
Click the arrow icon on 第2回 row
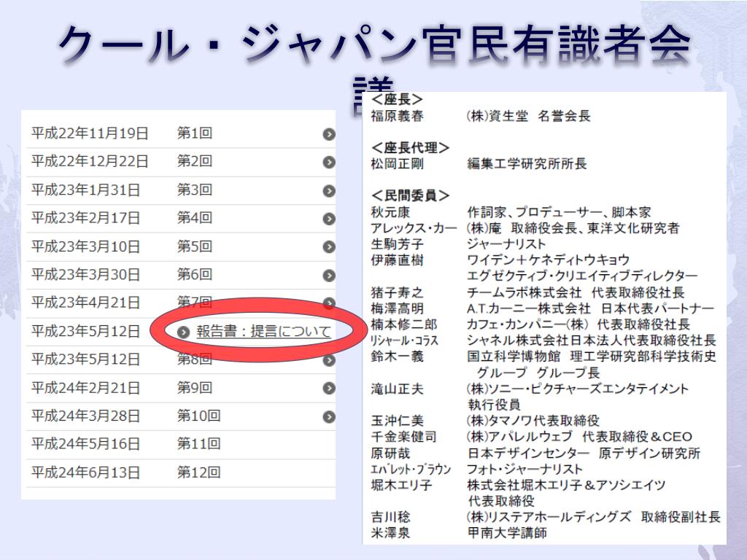(x=329, y=163)
